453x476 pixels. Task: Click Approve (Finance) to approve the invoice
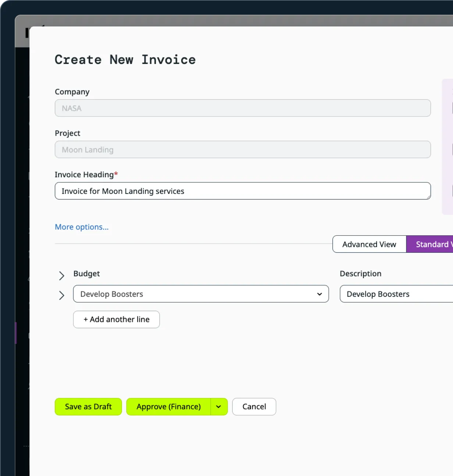[x=168, y=406]
